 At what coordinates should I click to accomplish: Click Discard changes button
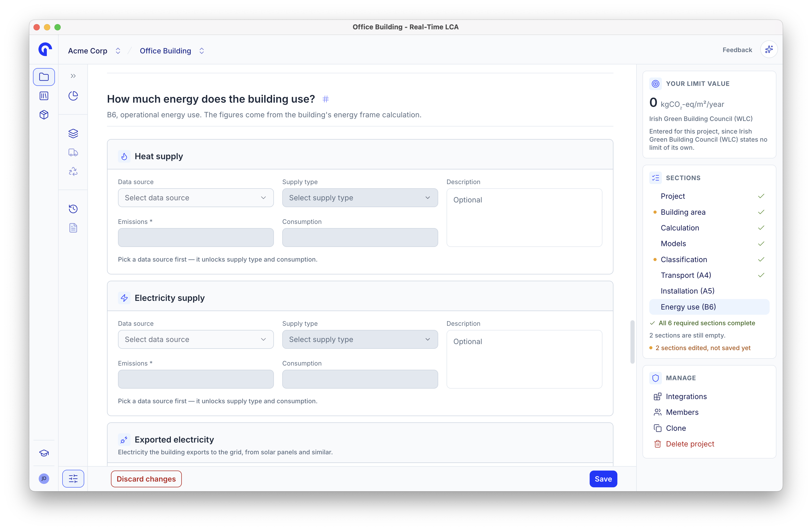coord(146,479)
